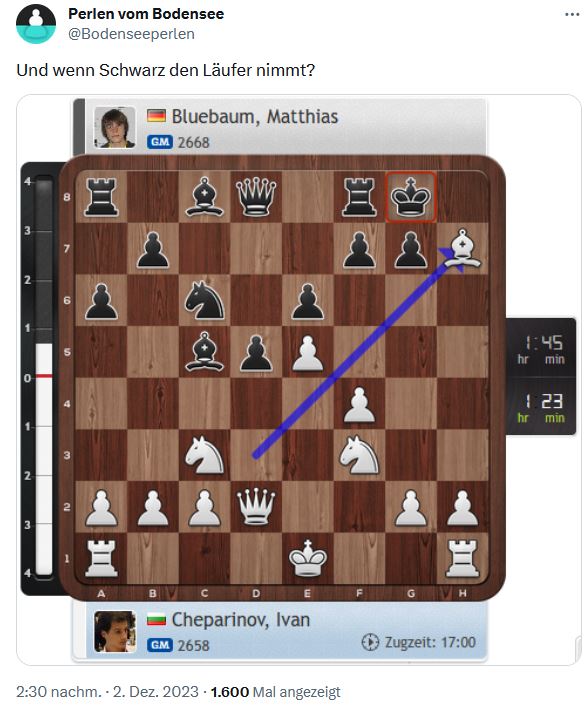The width and height of the screenshot is (585, 710).
Task: Click the Perlen vom Bodensee profile avatar
Action: pos(36,24)
